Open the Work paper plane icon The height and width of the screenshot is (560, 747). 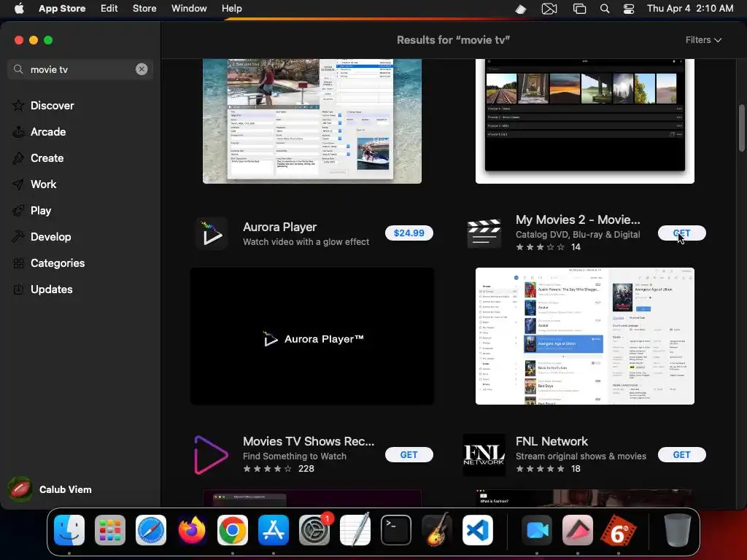(x=18, y=184)
